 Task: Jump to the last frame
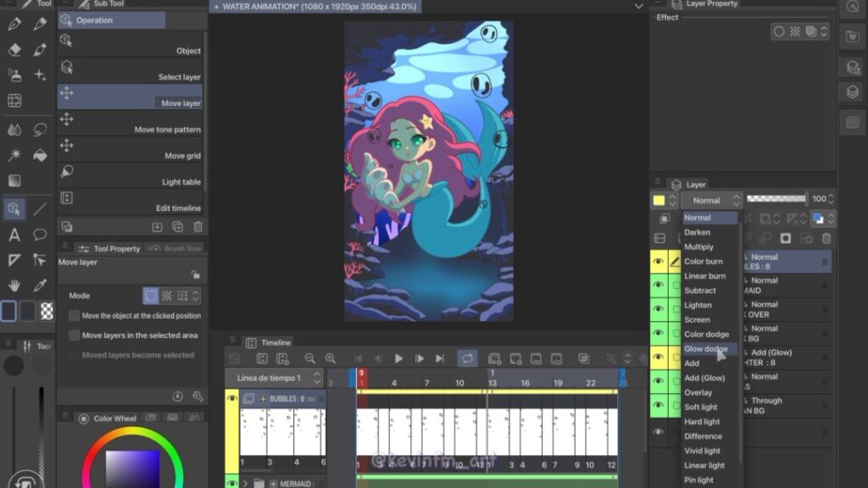pos(440,358)
